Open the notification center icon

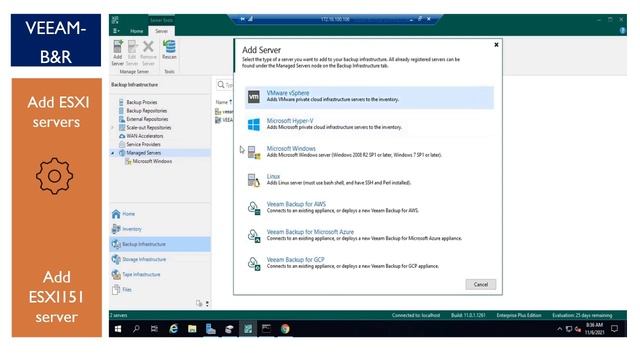[614, 329]
